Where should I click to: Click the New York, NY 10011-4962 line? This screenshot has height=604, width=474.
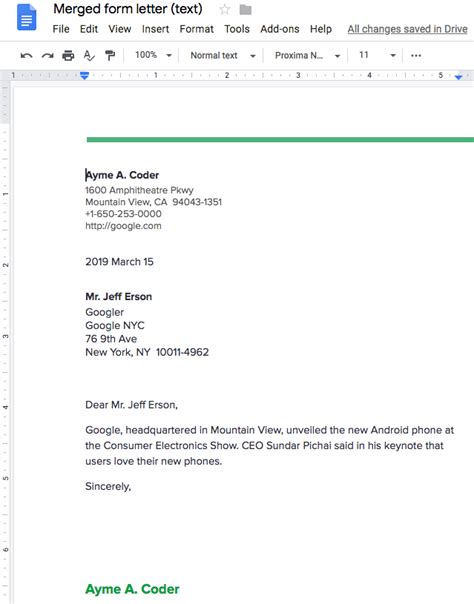(x=147, y=352)
